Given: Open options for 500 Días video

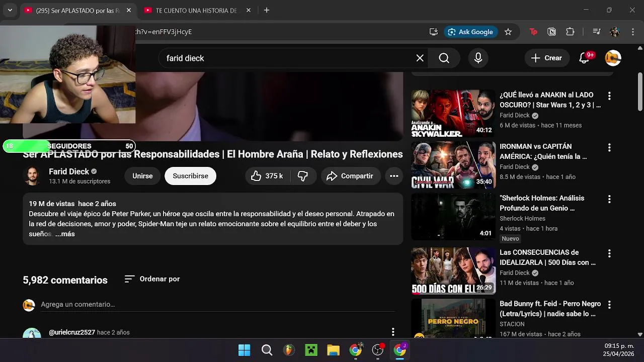Looking at the screenshot, I should (609, 253).
